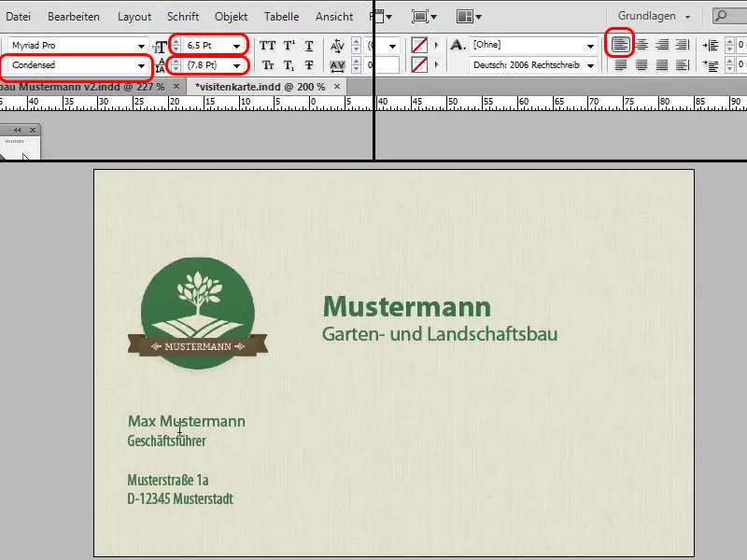
Task: Open the Condensed font style dropdown
Action: [x=141, y=65]
